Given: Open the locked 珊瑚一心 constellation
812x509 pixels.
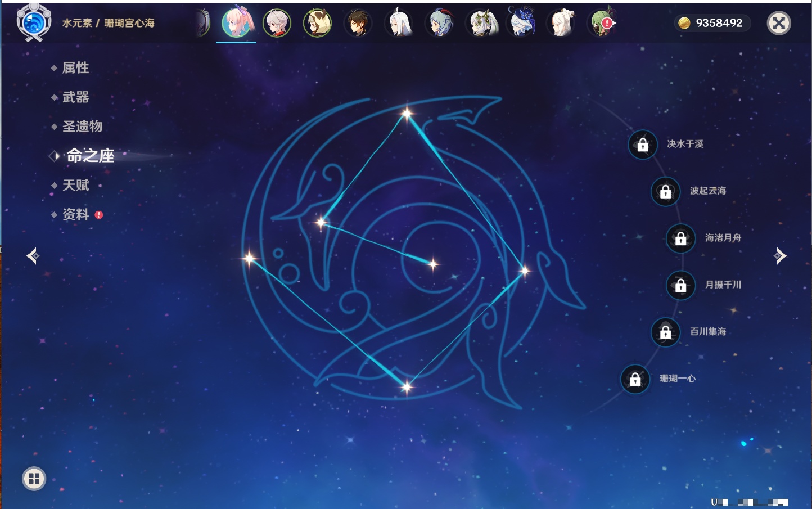Looking at the screenshot, I should coord(635,380).
